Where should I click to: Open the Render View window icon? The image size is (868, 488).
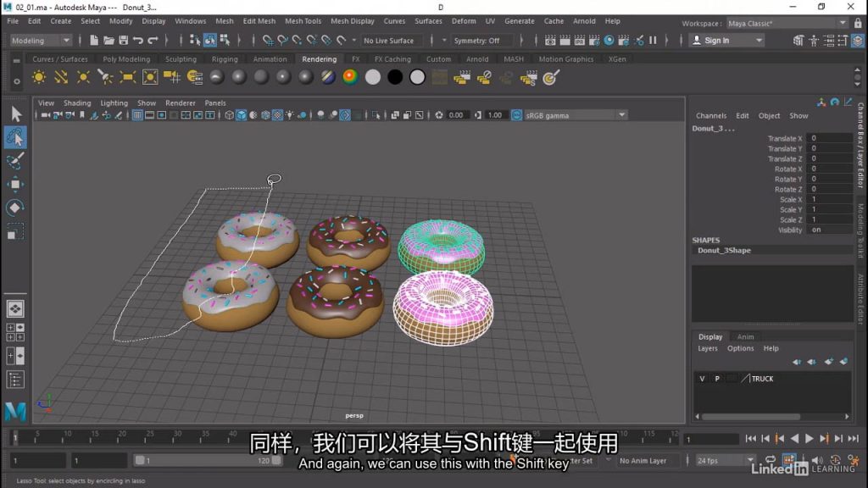(550, 41)
